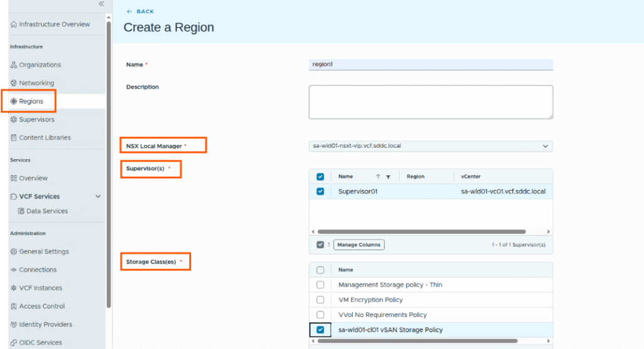Screen dimensions: 644x349
Task: Click the Organizations icon in sidebar
Action: point(14,65)
